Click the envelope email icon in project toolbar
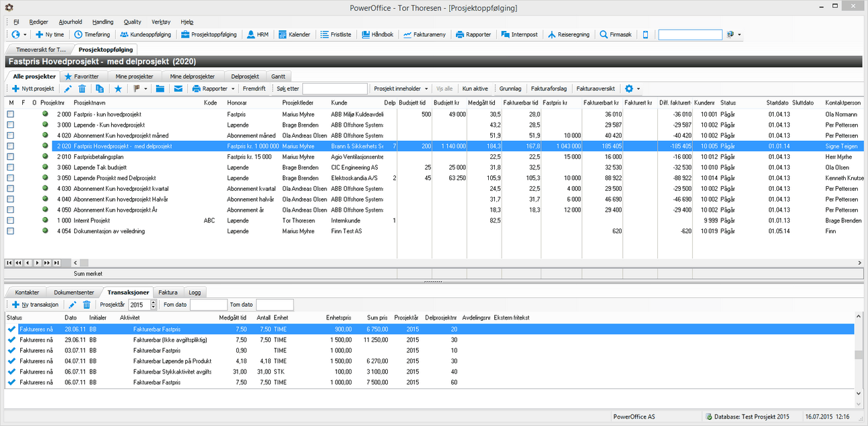 click(178, 88)
